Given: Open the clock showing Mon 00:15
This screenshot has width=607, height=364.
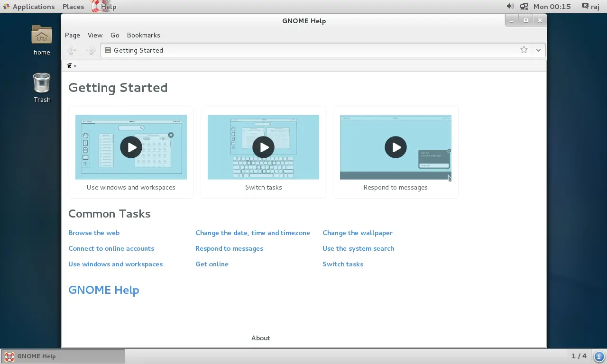Looking at the screenshot, I should pyautogui.click(x=552, y=7).
